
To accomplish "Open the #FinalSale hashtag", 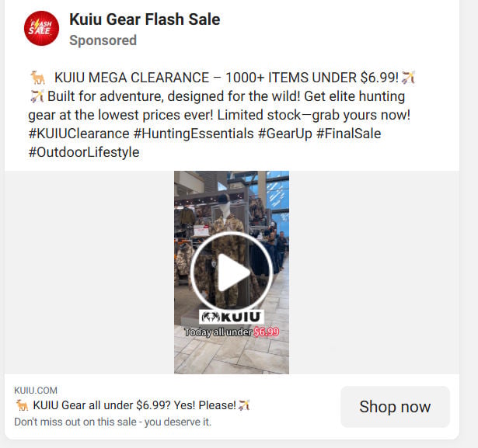I will [349, 134].
